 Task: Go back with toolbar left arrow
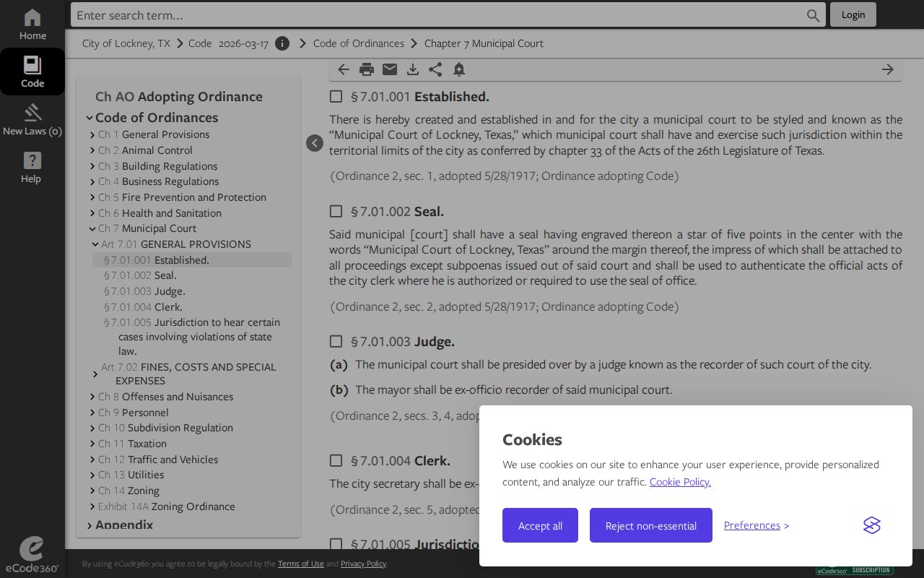pyautogui.click(x=344, y=69)
